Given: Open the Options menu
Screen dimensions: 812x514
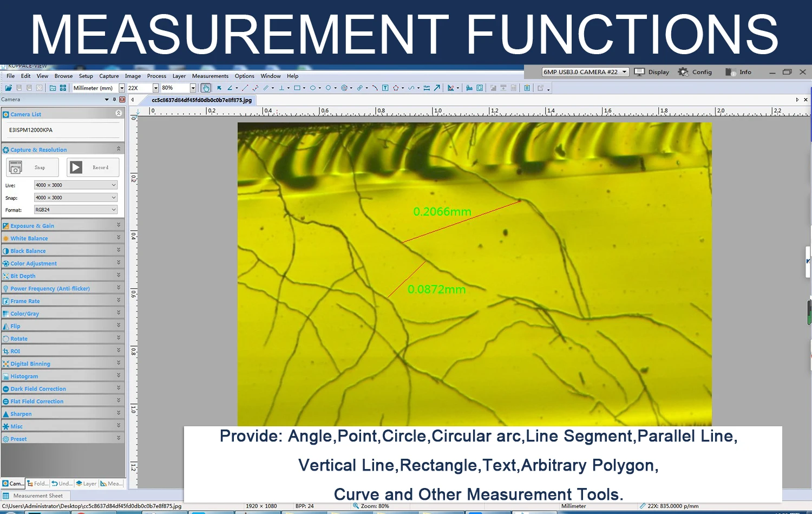Looking at the screenshot, I should click(245, 76).
